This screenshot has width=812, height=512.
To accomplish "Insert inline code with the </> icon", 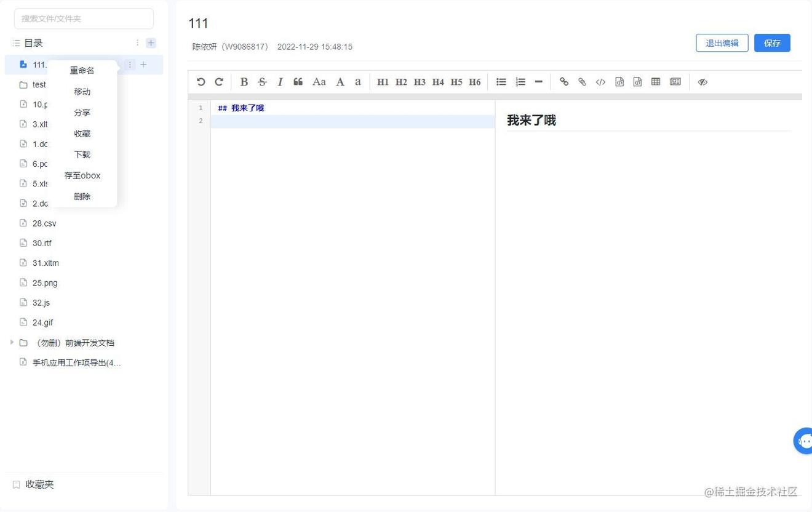I will click(600, 82).
